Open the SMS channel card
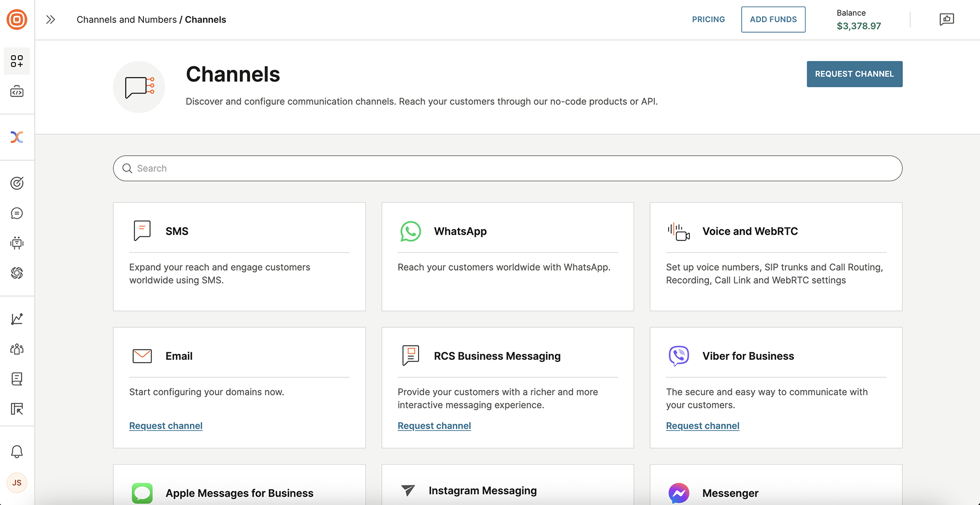This screenshot has width=980, height=505. (x=239, y=256)
